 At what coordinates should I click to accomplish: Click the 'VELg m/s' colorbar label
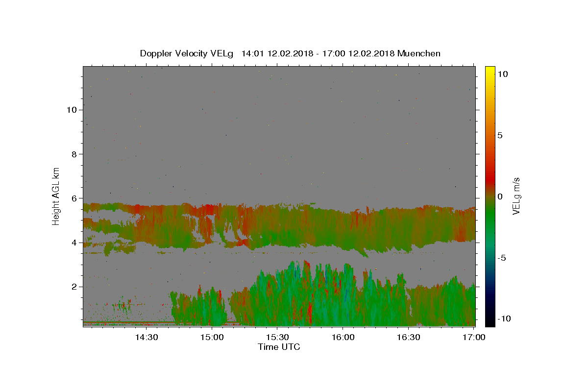(x=516, y=196)
